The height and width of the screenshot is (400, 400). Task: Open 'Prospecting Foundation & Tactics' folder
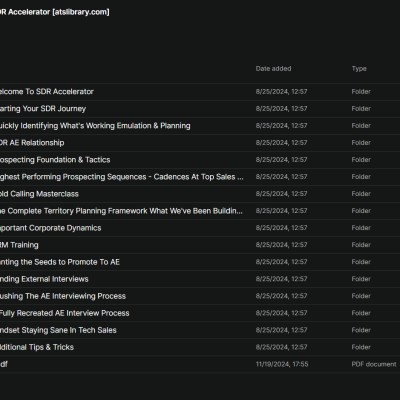[200, 160]
